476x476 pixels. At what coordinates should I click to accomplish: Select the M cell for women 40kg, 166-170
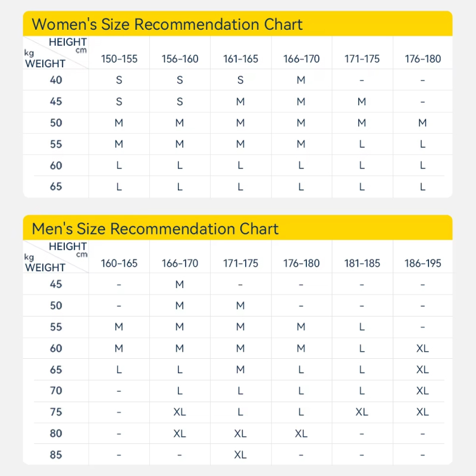301,80
